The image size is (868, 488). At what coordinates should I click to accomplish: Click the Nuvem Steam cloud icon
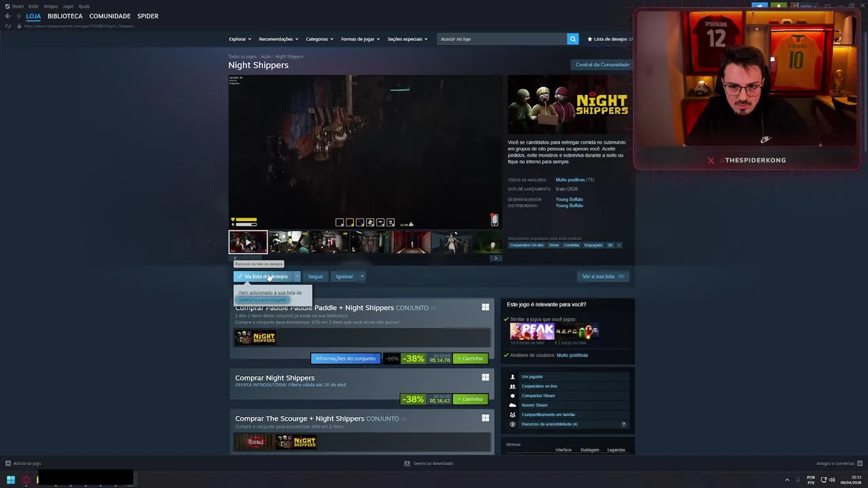click(x=513, y=405)
